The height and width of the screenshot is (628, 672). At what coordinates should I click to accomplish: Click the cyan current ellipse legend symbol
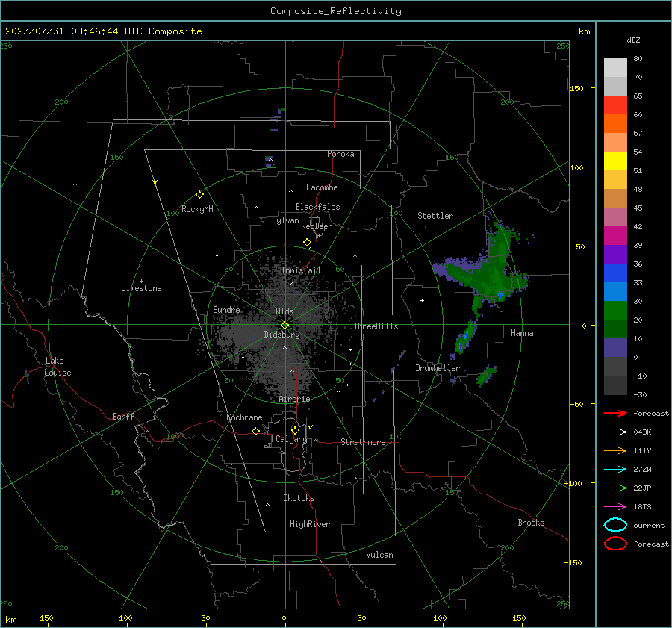(x=615, y=525)
